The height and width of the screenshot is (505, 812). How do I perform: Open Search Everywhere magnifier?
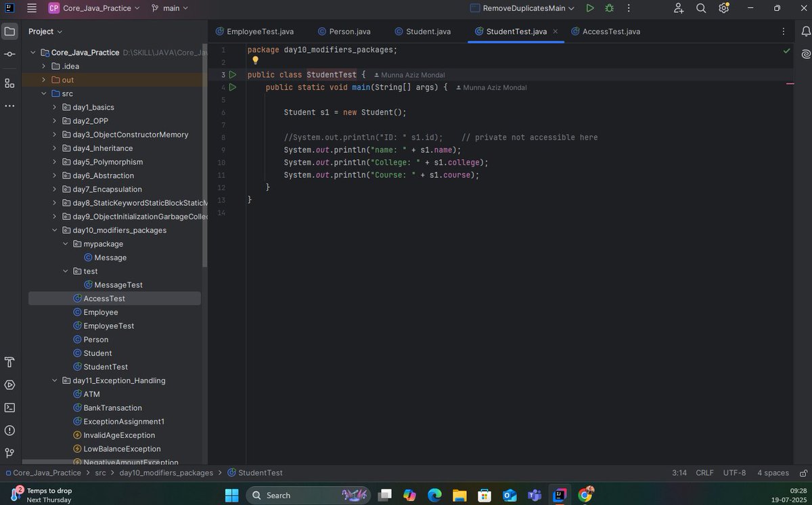click(701, 8)
